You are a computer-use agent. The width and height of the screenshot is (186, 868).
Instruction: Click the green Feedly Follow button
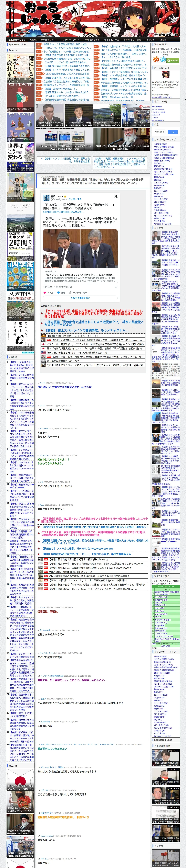point(173,60)
